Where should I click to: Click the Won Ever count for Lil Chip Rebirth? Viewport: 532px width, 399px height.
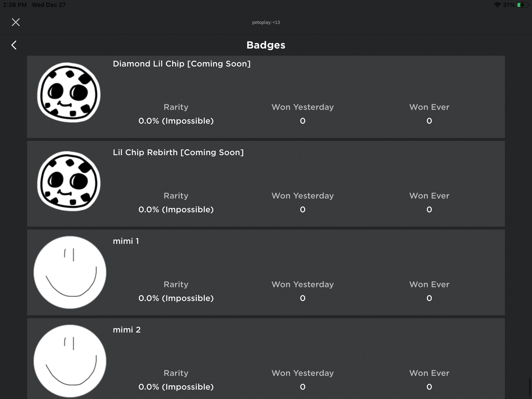[429, 209]
